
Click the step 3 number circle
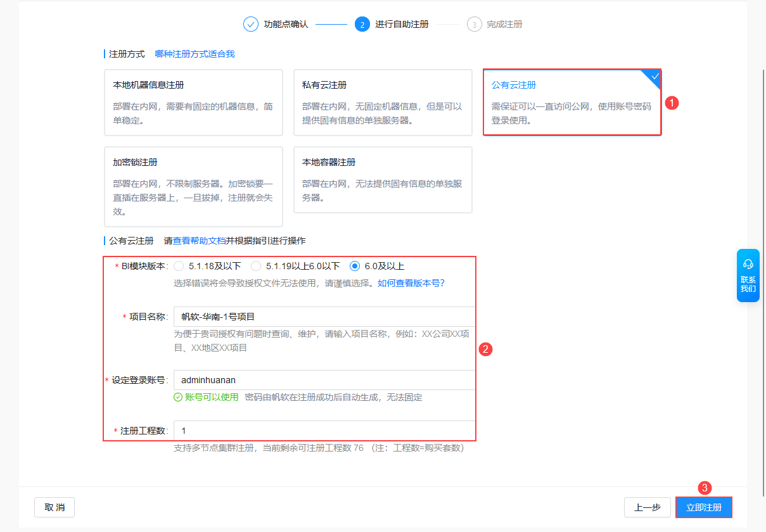tap(474, 24)
